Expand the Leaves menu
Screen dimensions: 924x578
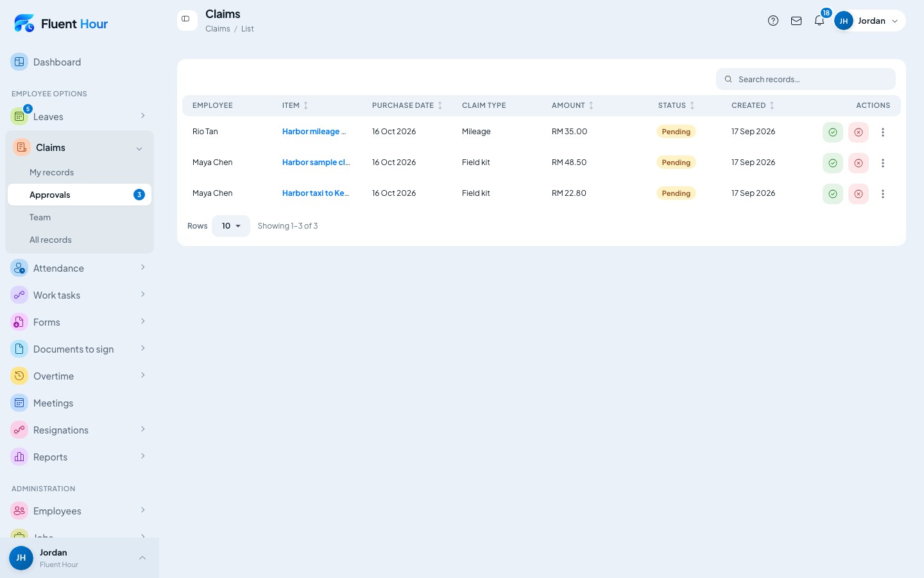click(80, 116)
